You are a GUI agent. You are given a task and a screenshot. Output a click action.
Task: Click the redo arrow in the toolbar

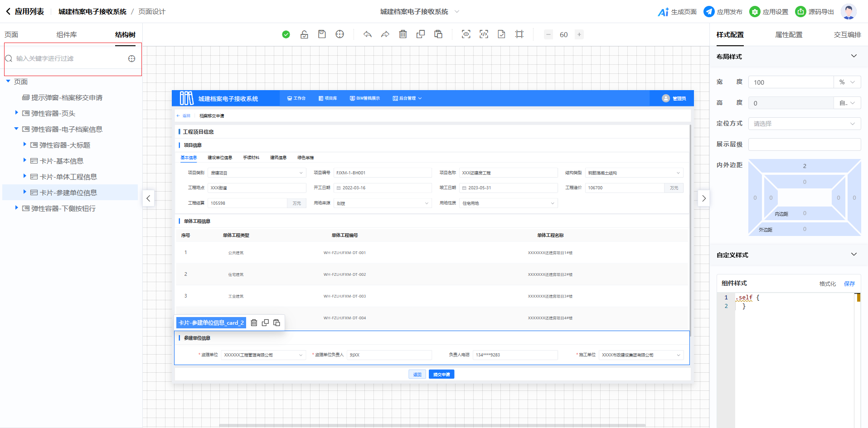(x=385, y=34)
